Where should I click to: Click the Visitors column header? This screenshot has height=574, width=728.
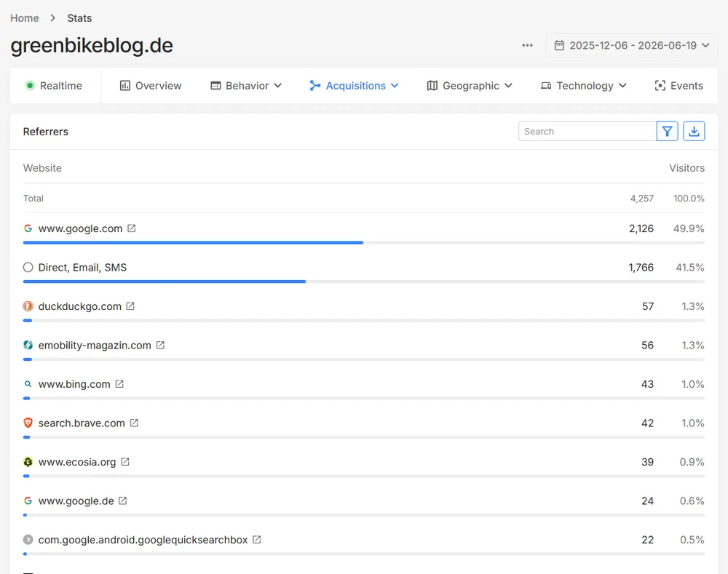pos(687,168)
